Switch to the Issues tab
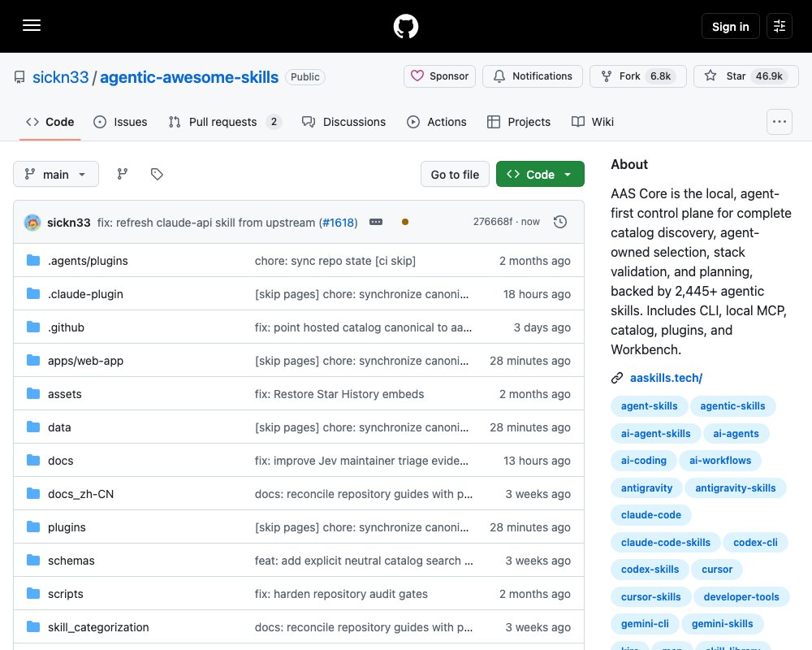The image size is (812, 650). coord(120,122)
